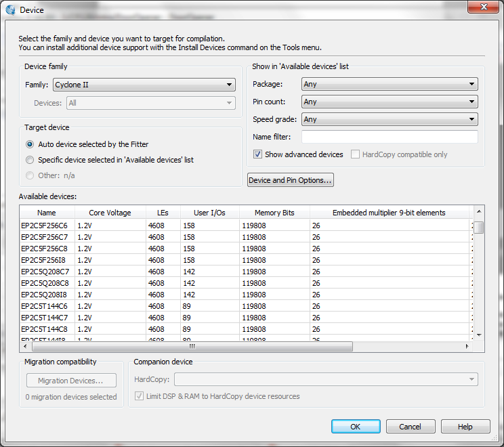Open the Family dropdown showing Cyclone II
504x447 pixels.
(144, 85)
